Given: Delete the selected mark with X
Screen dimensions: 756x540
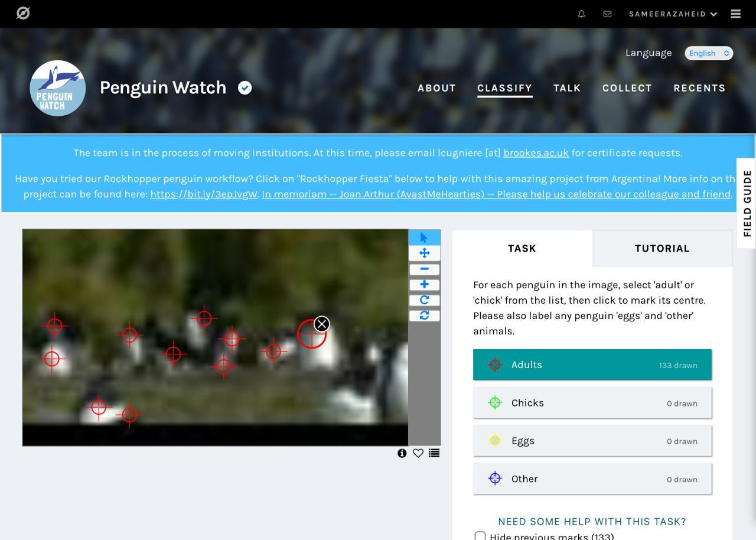Looking at the screenshot, I should click(x=322, y=324).
